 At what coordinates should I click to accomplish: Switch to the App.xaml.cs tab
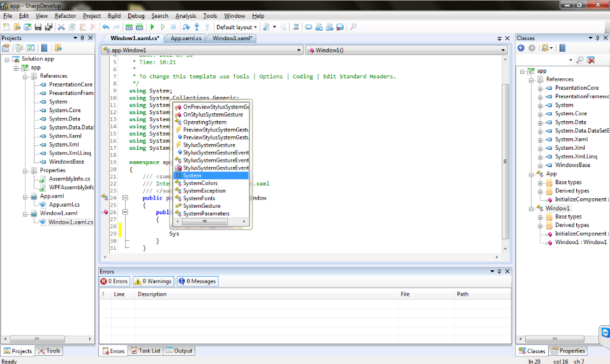186,38
